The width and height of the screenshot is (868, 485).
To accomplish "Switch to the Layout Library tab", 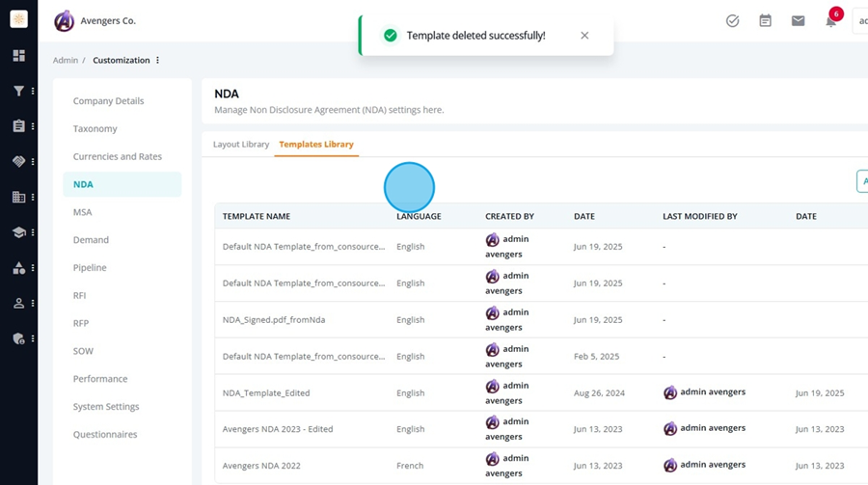I will (241, 144).
